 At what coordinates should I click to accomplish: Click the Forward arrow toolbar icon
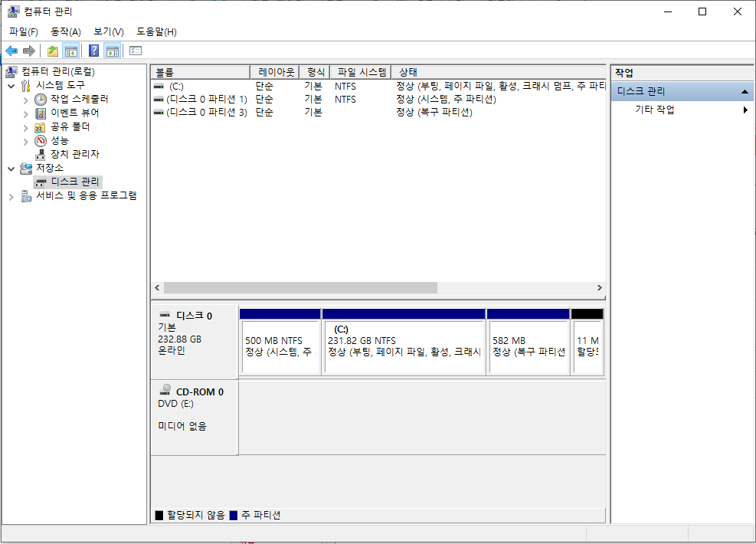click(x=29, y=51)
